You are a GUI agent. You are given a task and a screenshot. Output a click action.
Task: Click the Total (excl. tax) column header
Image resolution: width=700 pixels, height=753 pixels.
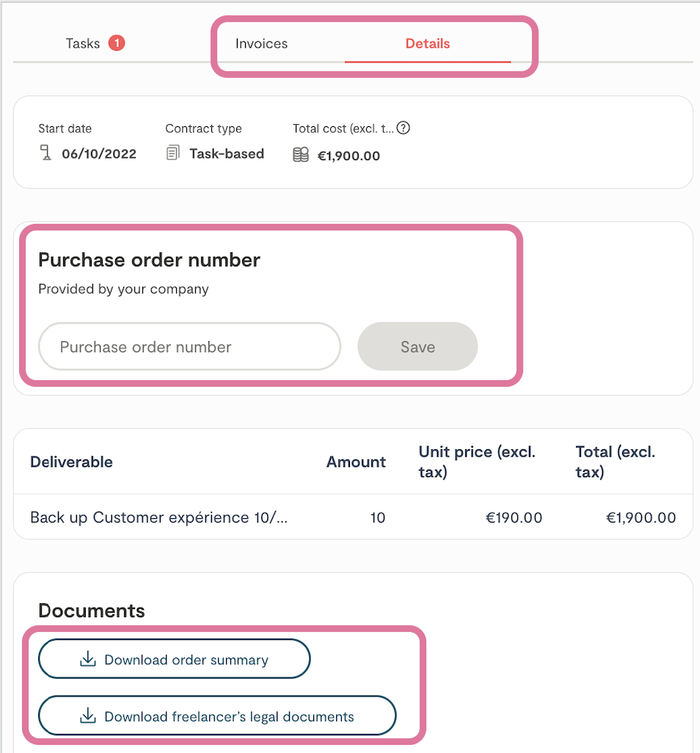(x=615, y=462)
